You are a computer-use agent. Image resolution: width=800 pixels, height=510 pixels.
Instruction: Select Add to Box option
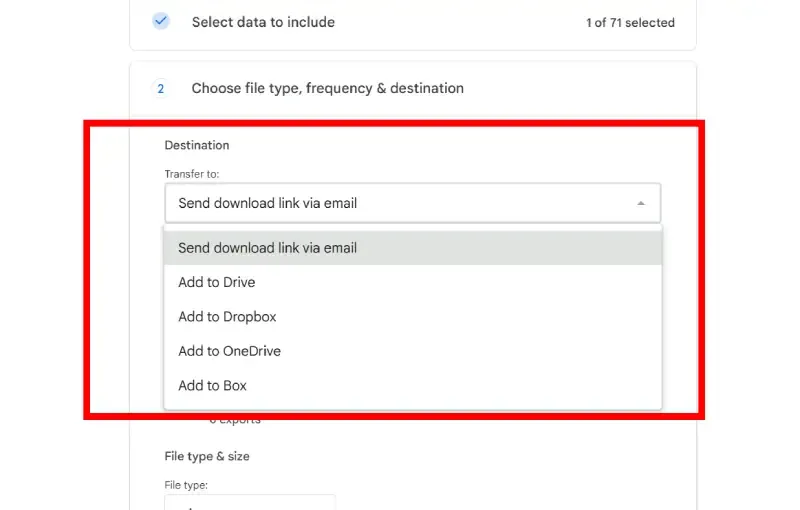(x=412, y=386)
